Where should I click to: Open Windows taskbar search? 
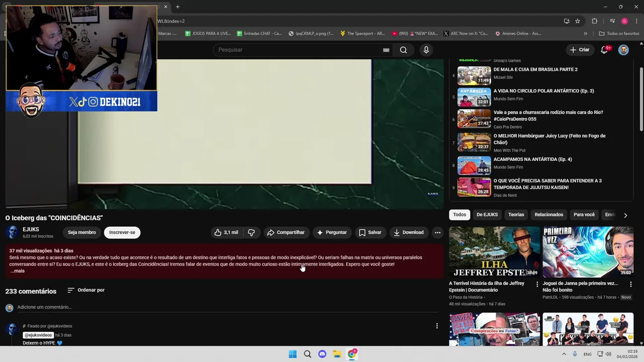pyautogui.click(x=307, y=354)
